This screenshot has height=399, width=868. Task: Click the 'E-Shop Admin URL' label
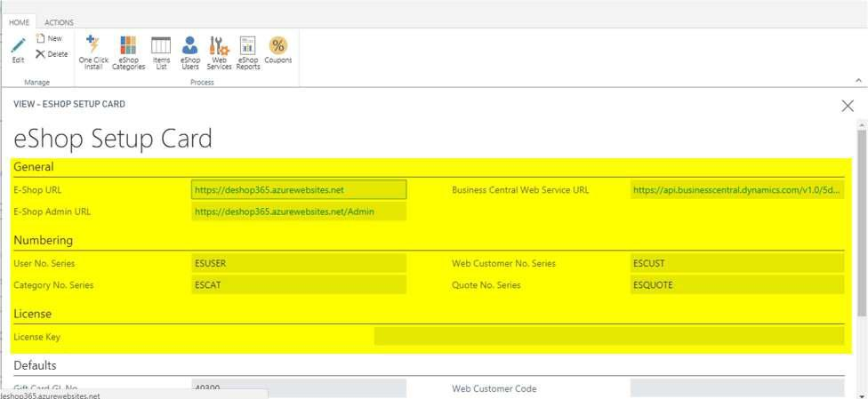[52, 211]
